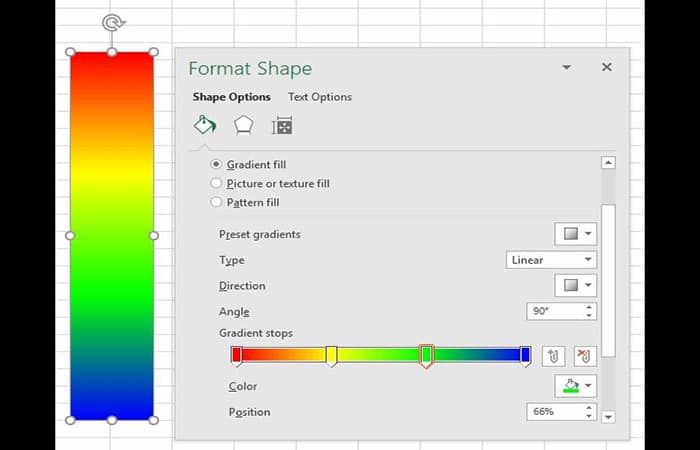Click the Direction label
Viewport: 700px width, 450px height.
pos(242,286)
